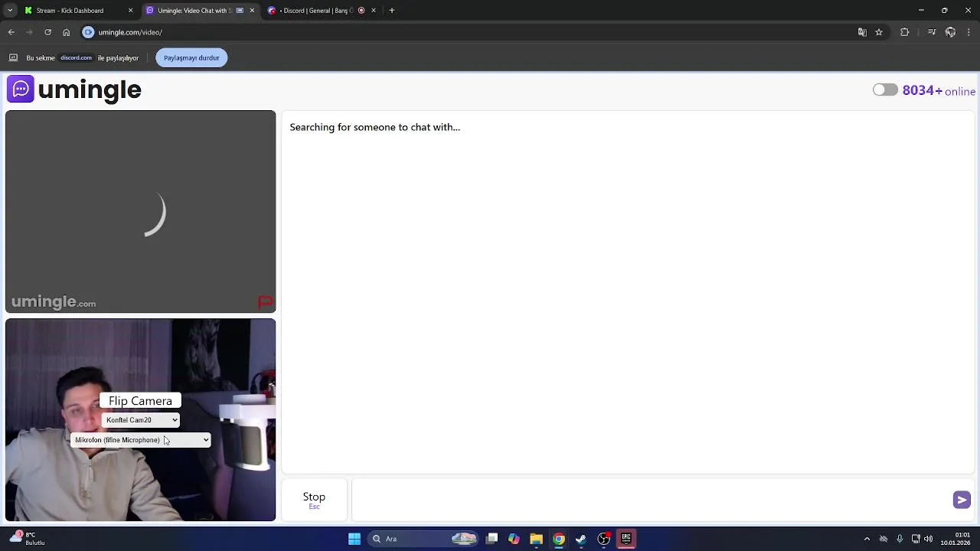This screenshot has height=551, width=980.
Task: Close the Kick Dashboard tab
Action: tap(130, 11)
